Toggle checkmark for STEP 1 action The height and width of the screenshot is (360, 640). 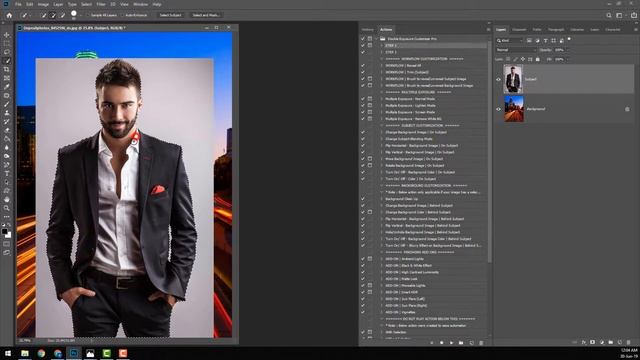pyautogui.click(x=363, y=45)
